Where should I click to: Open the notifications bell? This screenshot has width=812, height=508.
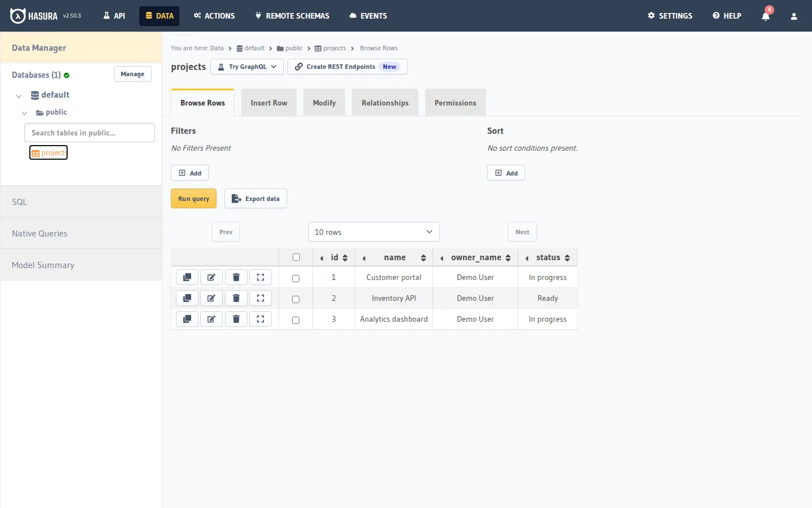click(766, 16)
